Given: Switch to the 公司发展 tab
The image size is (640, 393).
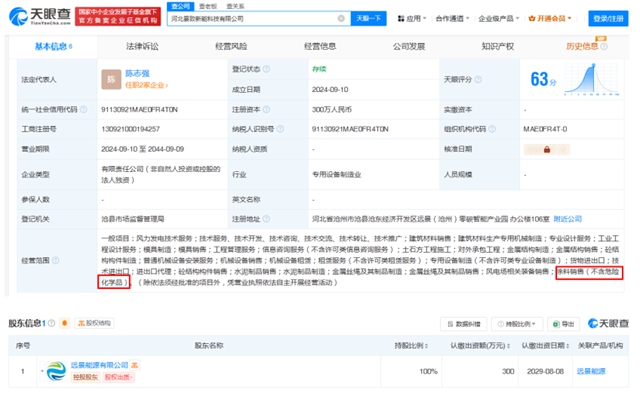Looking at the screenshot, I should [x=409, y=47].
